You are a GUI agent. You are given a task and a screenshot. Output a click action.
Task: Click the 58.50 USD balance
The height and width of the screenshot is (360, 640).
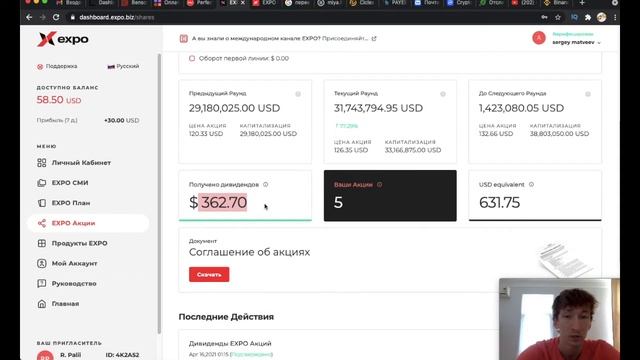click(x=59, y=100)
